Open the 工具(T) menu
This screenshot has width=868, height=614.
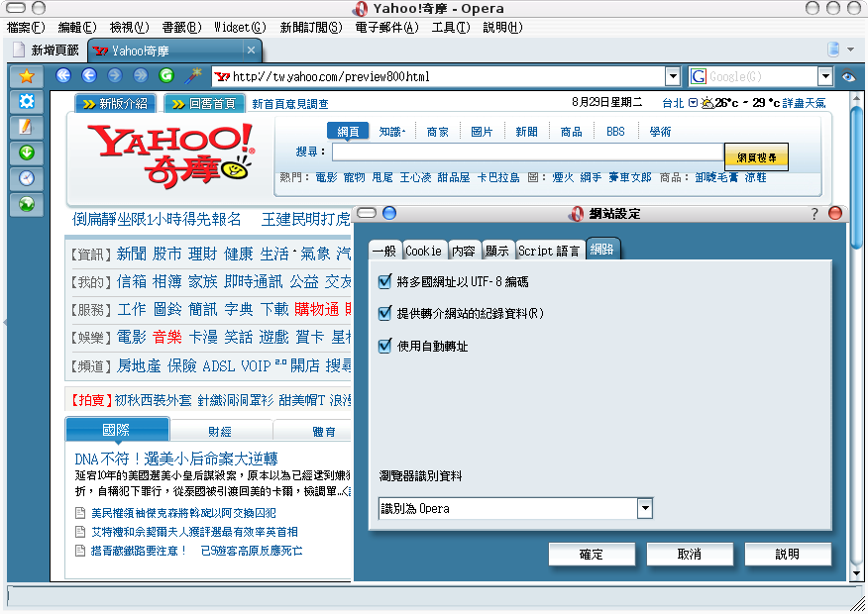(x=451, y=27)
